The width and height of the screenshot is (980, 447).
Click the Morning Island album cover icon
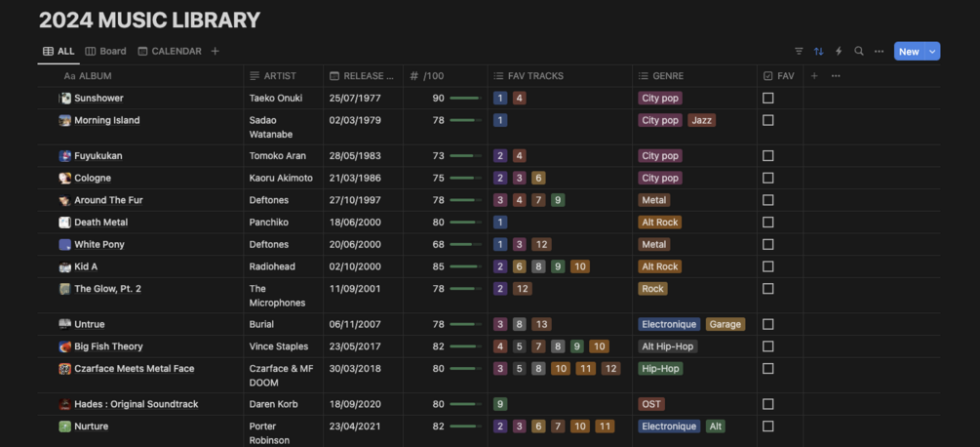tap(65, 120)
